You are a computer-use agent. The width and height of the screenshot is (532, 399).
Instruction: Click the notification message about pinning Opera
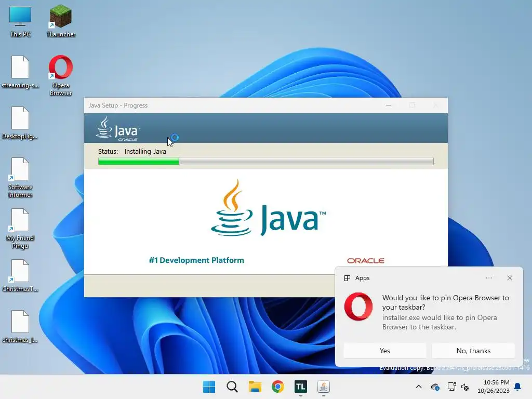coord(445,312)
